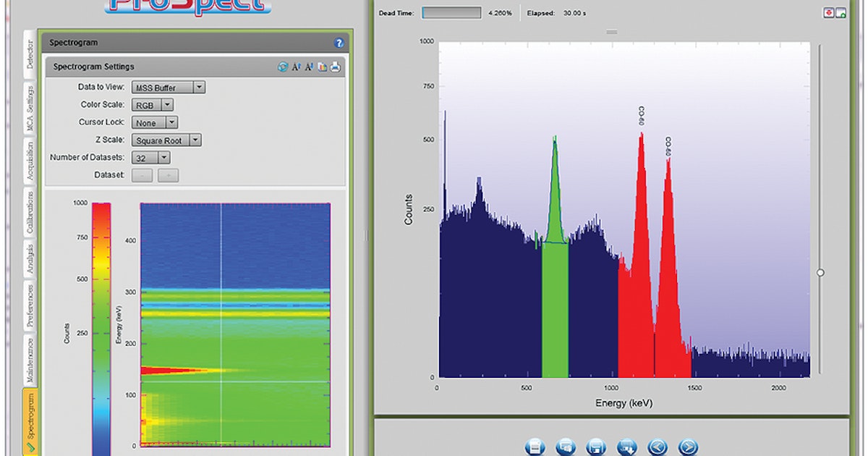Click the increase font size icon
This screenshot has height=456, width=868.
point(297,67)
